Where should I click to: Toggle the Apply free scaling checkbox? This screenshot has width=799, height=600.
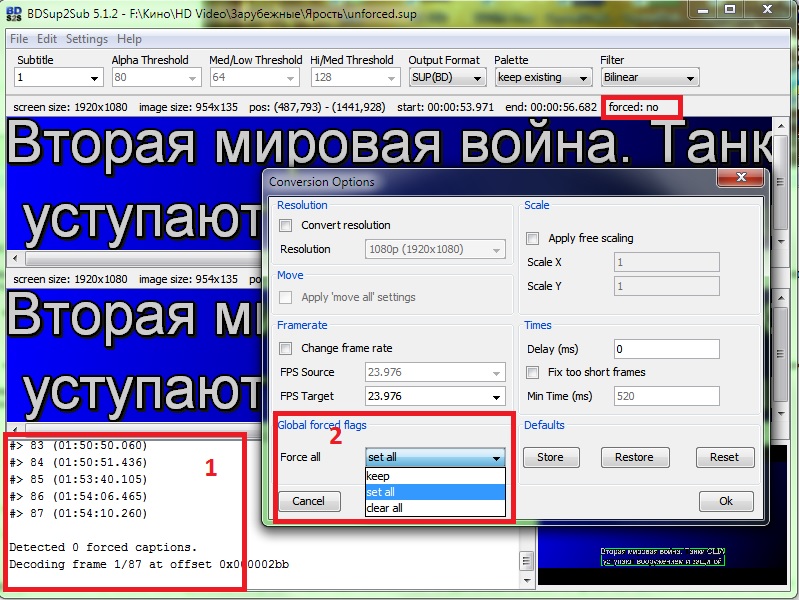(x=533, y=238)
